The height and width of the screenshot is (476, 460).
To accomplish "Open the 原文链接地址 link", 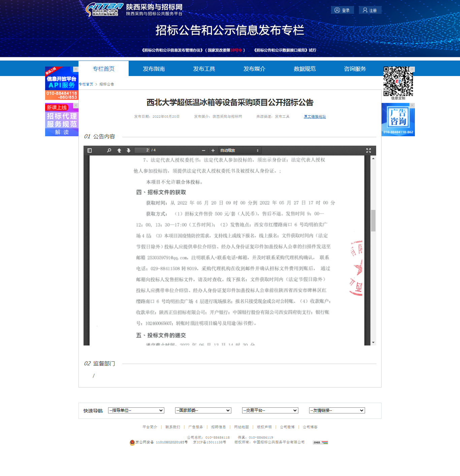I will click(x=315, y=116).
